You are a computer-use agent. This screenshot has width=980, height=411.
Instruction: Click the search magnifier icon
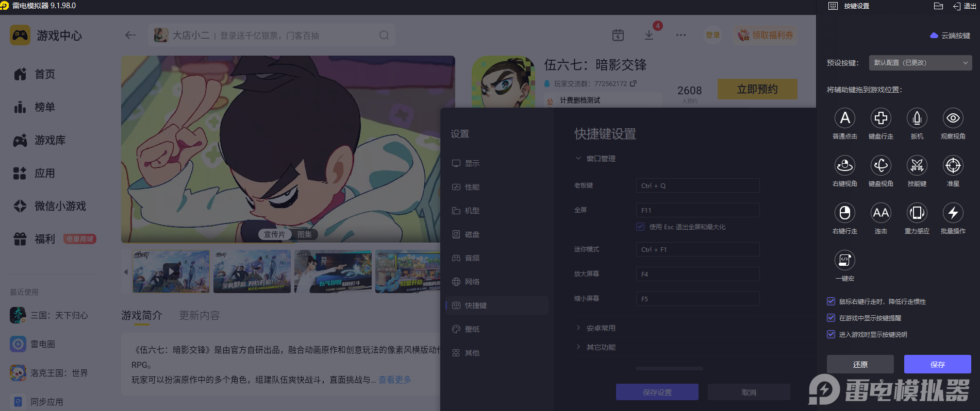click(384, 35)
